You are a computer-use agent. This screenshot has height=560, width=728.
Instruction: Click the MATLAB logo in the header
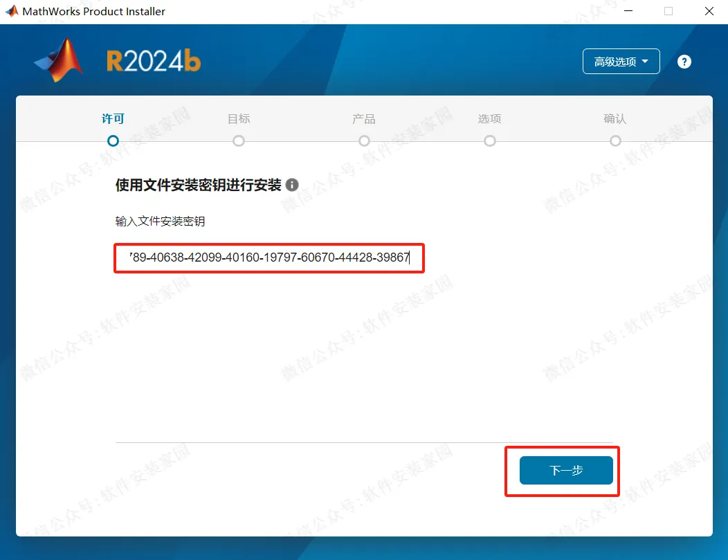point(59,60)
